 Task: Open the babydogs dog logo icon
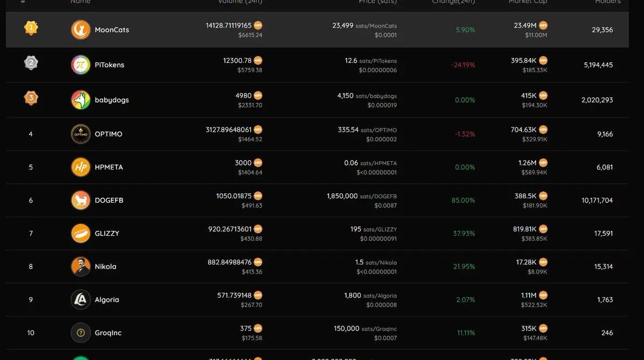[81, 100]
